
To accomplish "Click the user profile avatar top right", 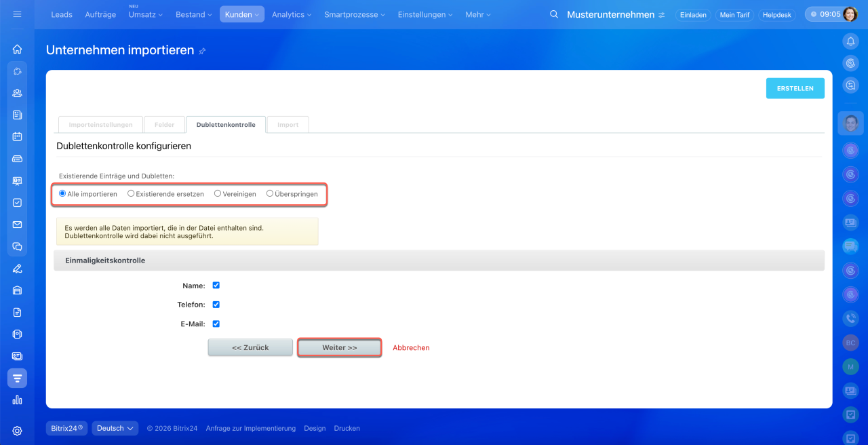I will click(850, 14).
